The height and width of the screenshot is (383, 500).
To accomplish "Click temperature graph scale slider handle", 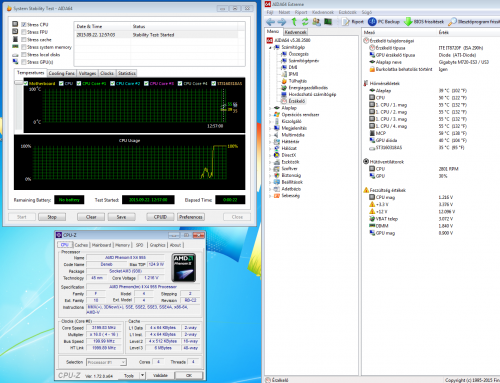I will [18, 83].
